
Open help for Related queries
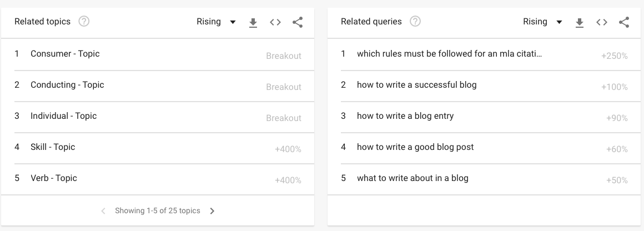pos(415,22)
